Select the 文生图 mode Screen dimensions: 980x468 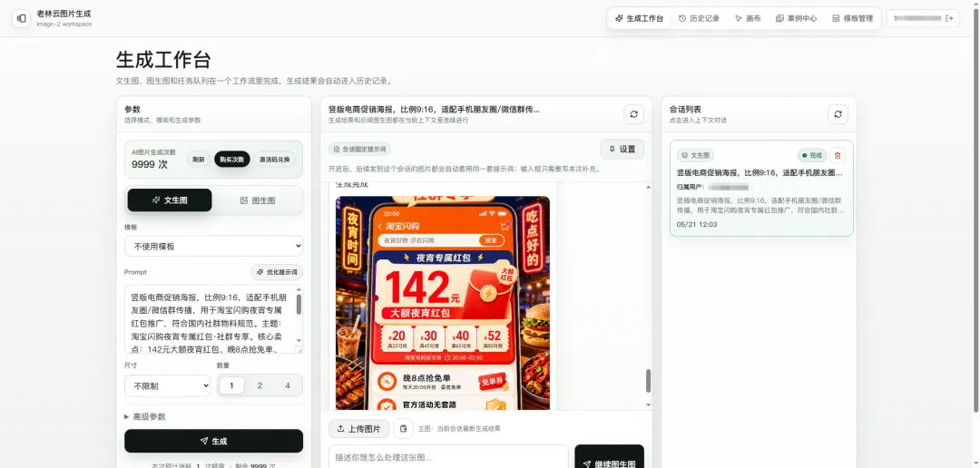click(170, 200)
